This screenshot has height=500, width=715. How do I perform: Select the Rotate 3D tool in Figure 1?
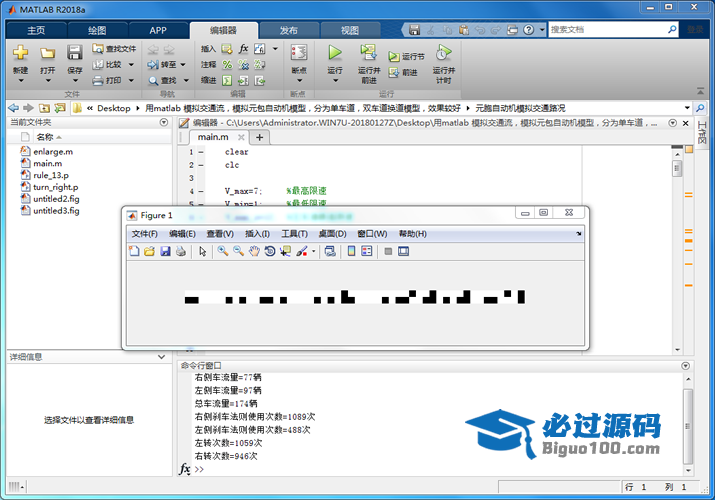[270, 251]
